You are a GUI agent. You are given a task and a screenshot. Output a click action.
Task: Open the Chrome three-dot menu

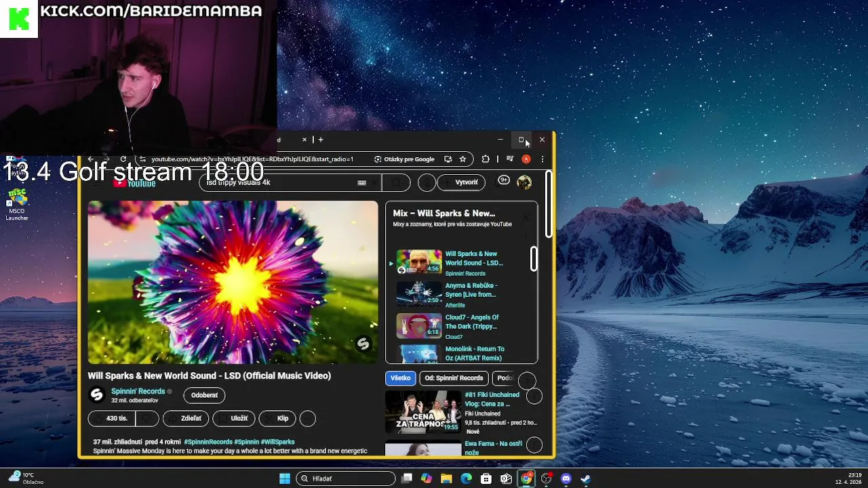click(542, 159)
